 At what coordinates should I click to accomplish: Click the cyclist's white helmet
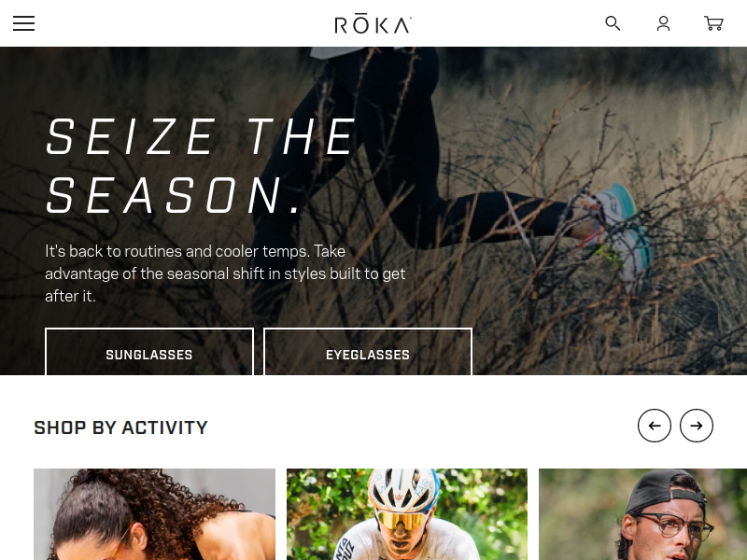click(x=403, y=489)
